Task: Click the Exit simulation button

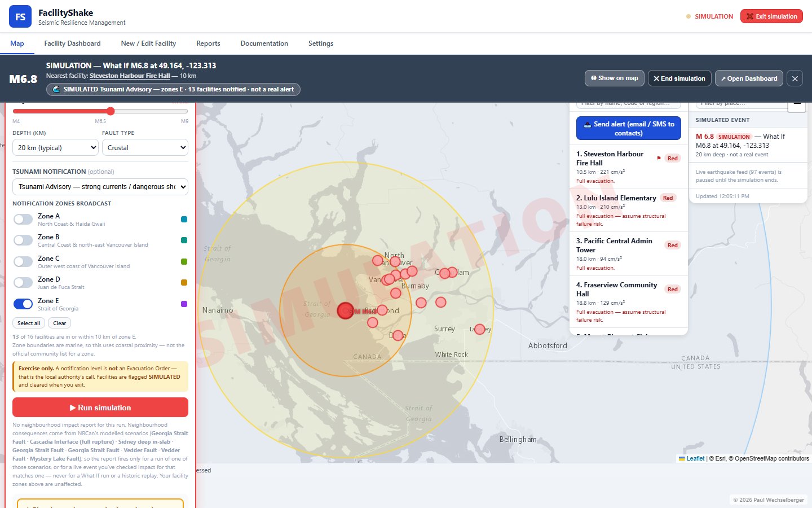Action: click(x=771, y=16)
